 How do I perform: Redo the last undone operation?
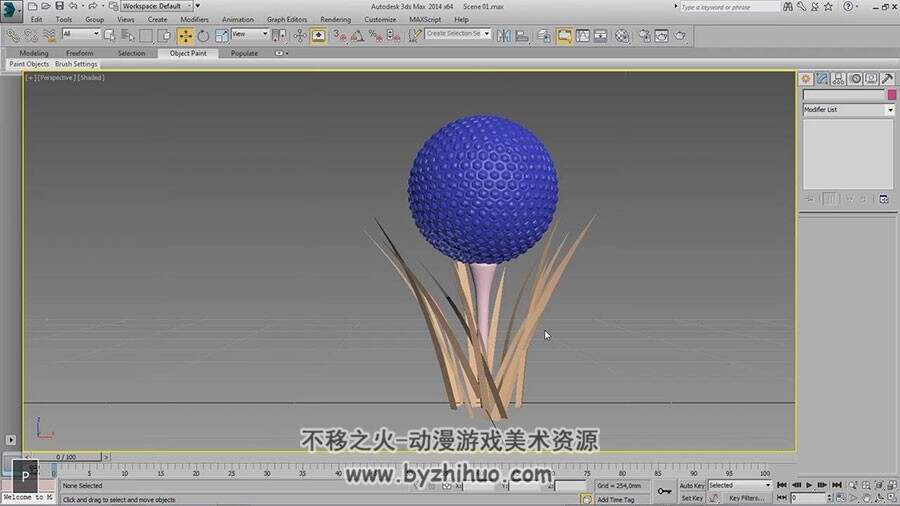(x=92, y=6)
